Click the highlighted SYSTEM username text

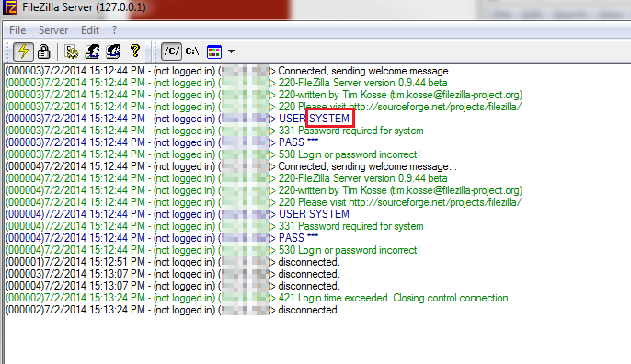329,119
